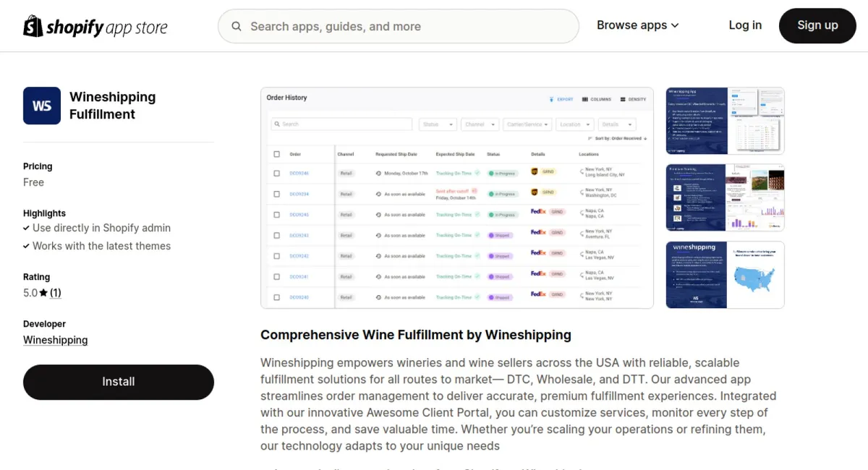The image size is (868, 470).
Task: Visit the Wineshipping developer link
Action: click(56, 340)
